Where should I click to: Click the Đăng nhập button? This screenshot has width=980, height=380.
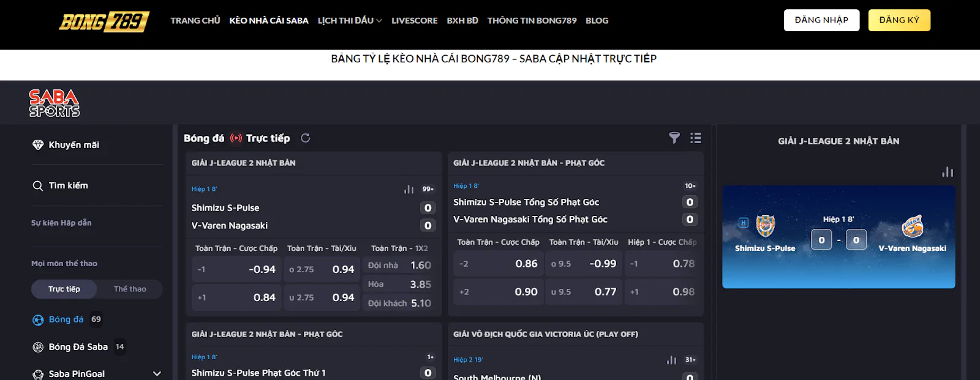(821, 20)
